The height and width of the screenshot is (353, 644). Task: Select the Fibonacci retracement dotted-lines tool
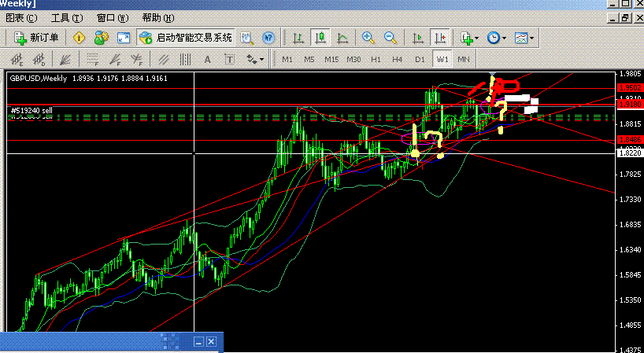click(x=93, y=60)
